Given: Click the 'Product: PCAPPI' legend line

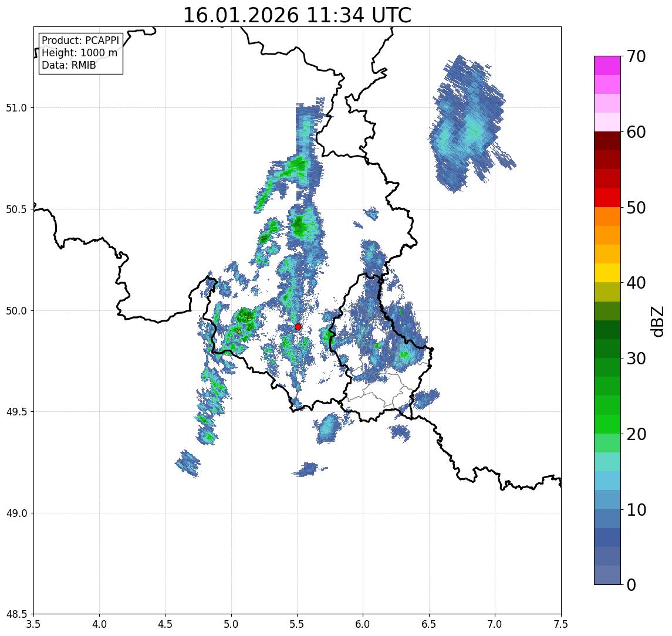Looking at the screenshot, I should pos(80,40).
